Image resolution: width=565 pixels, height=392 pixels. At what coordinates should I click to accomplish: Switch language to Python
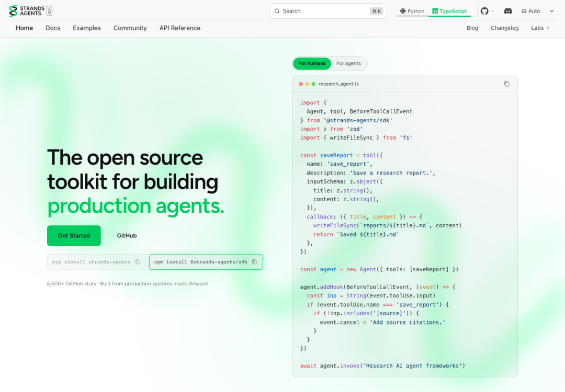(412, 11)
